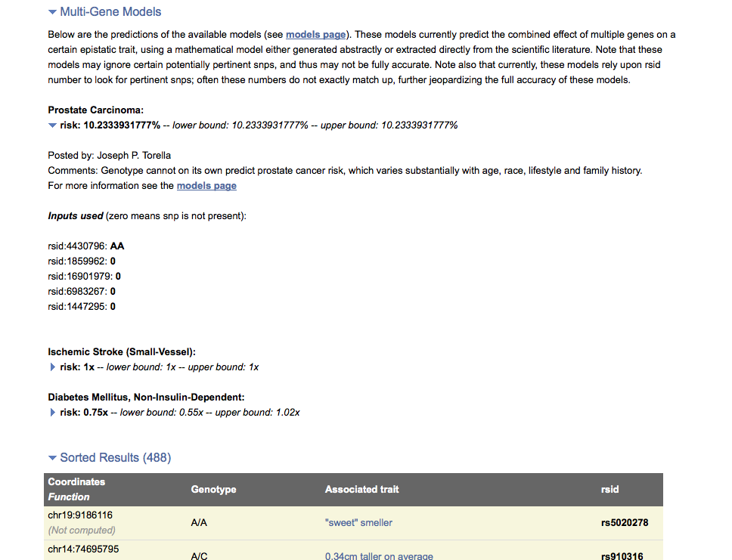The width and height of the screenshot is (732, 560).
Task: Click coordinate chr14:74695795 in second row
Action: pyautogui.click(x=83, y=549)
